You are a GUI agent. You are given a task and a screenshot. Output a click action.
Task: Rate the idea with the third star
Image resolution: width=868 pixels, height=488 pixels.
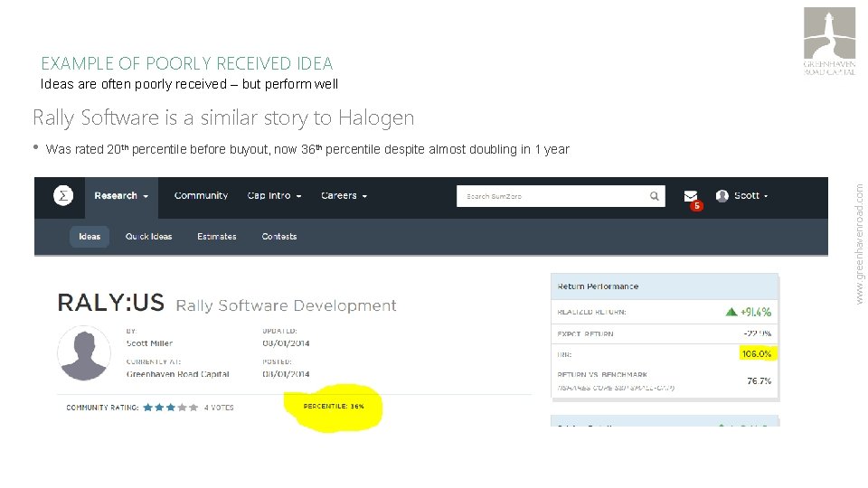tap(171, 408)
